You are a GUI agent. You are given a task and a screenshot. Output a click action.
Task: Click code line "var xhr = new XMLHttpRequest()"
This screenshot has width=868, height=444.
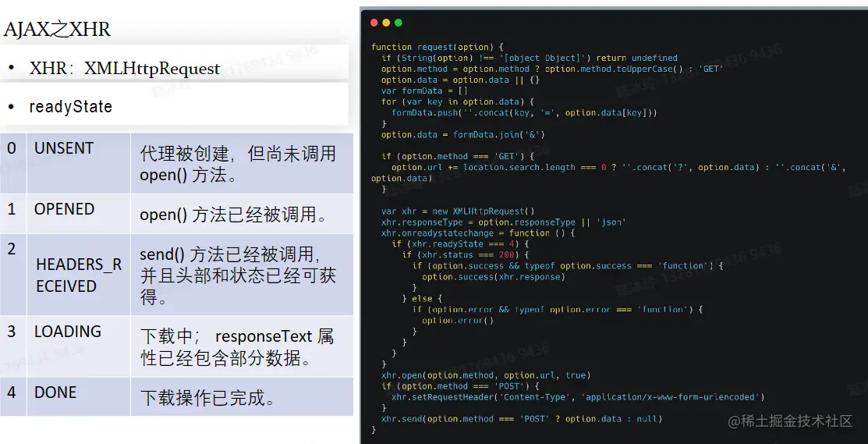click(458, 211)
